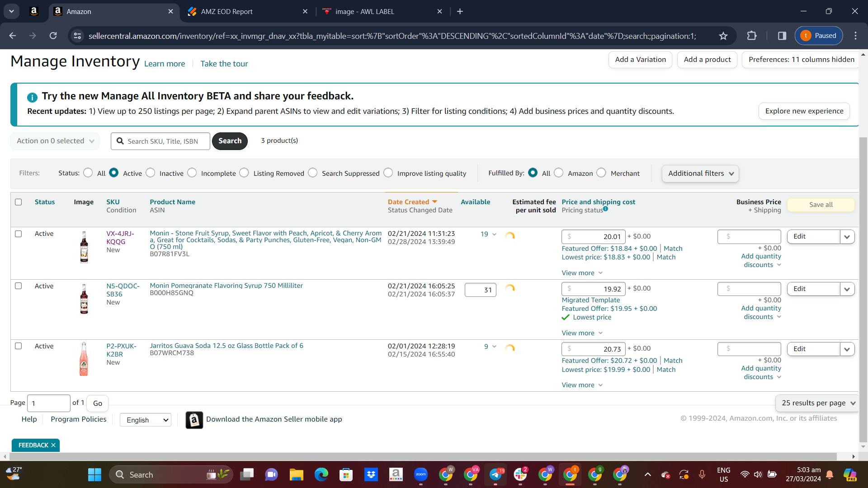The height and width of the screenshot is (488, 868).
Task: Open the Action on 0 selected dropdown
Action: coord(55,141)
